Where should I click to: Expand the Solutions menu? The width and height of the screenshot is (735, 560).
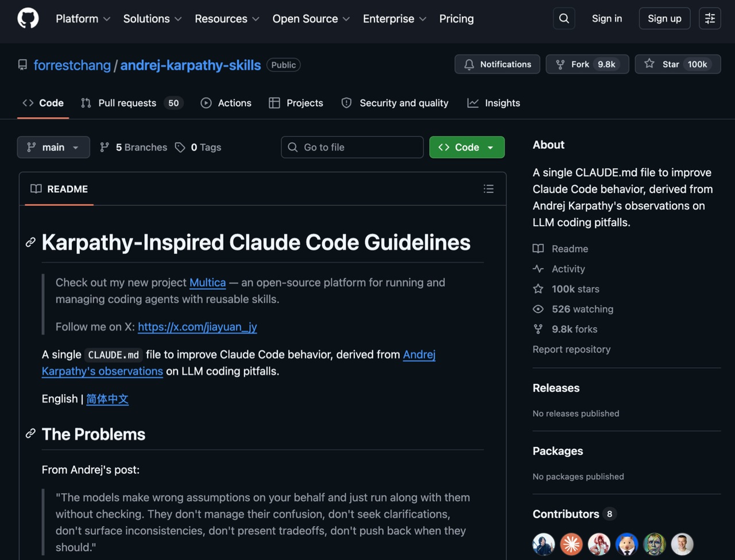pyautogui.click(x=152, y=18)
